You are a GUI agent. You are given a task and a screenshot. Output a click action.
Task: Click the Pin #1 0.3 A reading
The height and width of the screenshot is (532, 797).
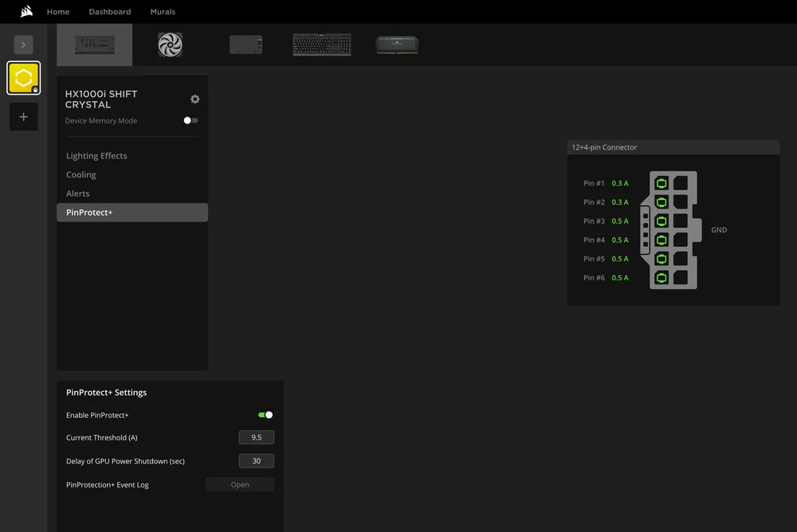[x=620, y=183]
